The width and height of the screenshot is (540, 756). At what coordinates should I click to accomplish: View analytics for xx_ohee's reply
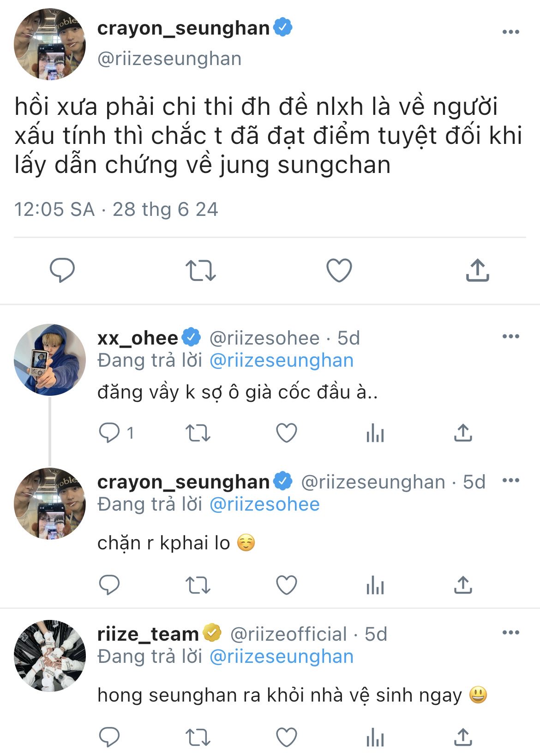pyautogui.click(x=375, y=433)
